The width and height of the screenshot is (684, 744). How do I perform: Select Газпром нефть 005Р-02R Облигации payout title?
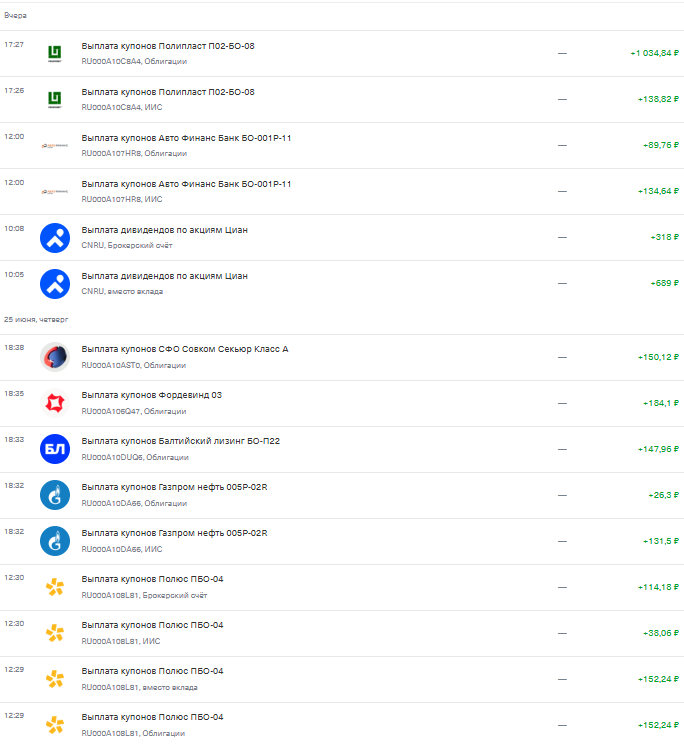174,487
